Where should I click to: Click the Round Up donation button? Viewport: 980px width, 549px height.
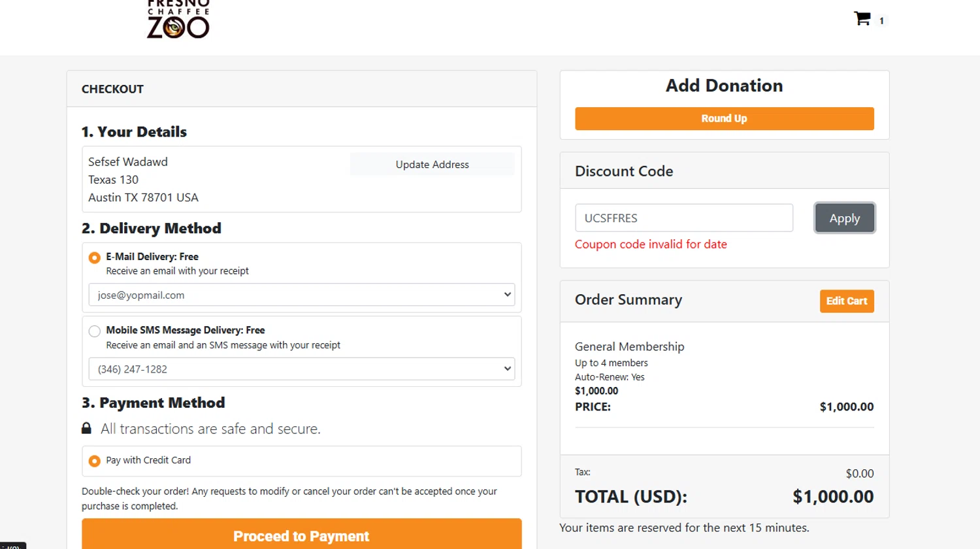click(724, 118)
